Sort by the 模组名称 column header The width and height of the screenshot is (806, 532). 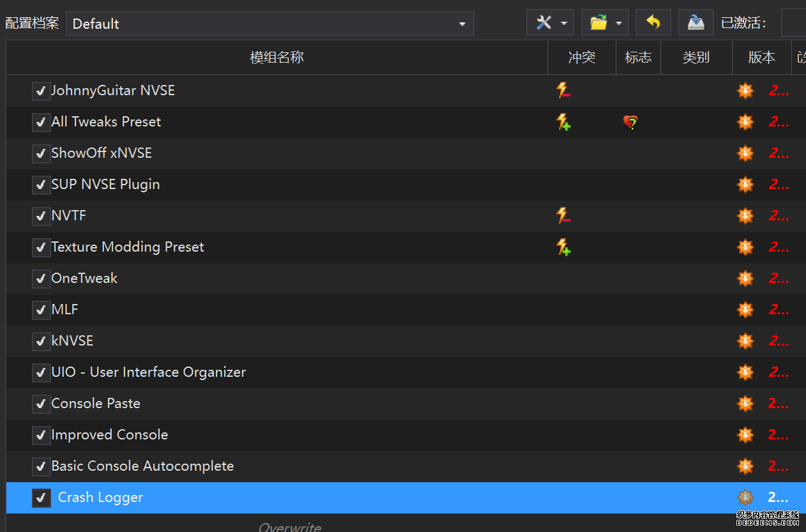pos(277,57)
